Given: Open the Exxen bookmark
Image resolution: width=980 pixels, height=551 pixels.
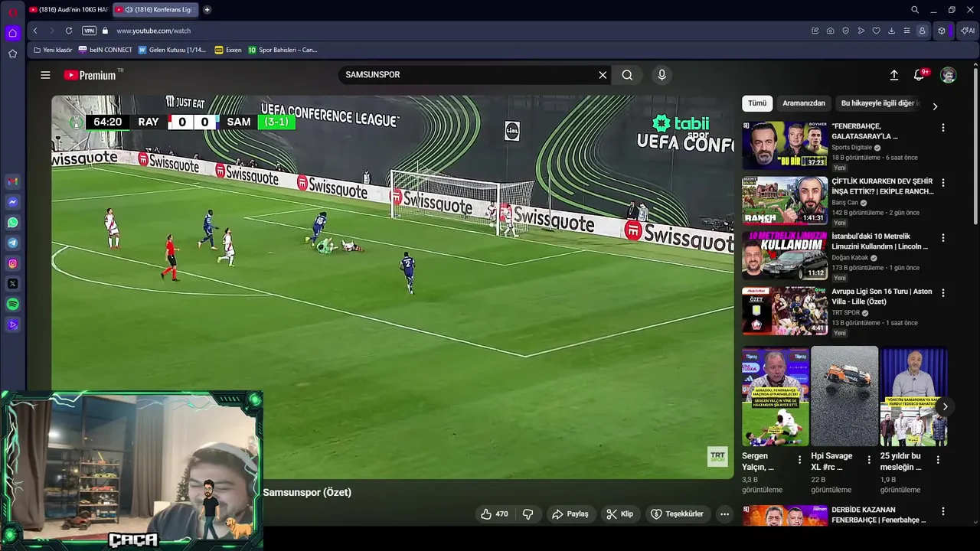Looking at the screenshot, I should tap(228, 50).
